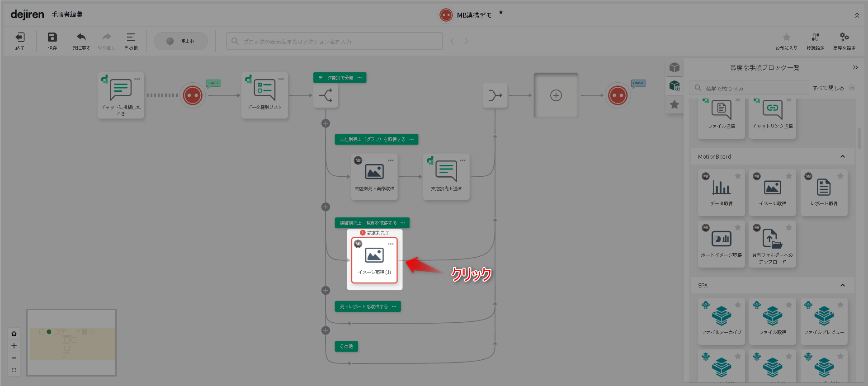Select the branch merge node icon
The width and height of the screenshot is (868, 386).
495,95
